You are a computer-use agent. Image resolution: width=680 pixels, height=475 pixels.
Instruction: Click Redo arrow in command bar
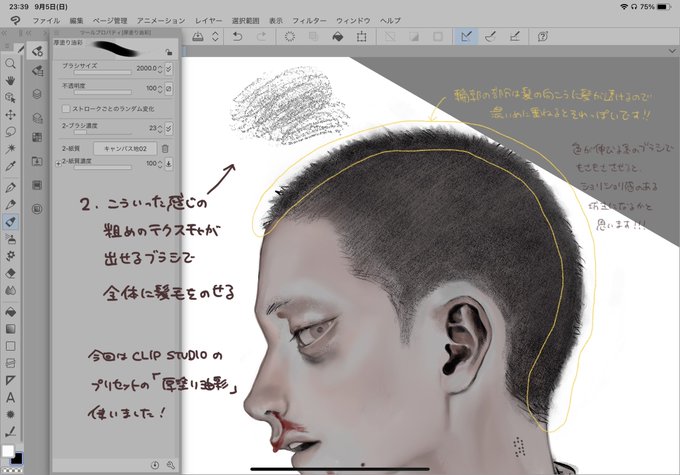click(x=262, y=36)
